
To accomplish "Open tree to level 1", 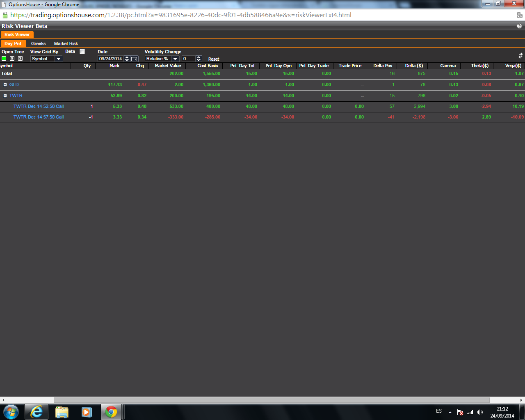I will coord(4,59).
